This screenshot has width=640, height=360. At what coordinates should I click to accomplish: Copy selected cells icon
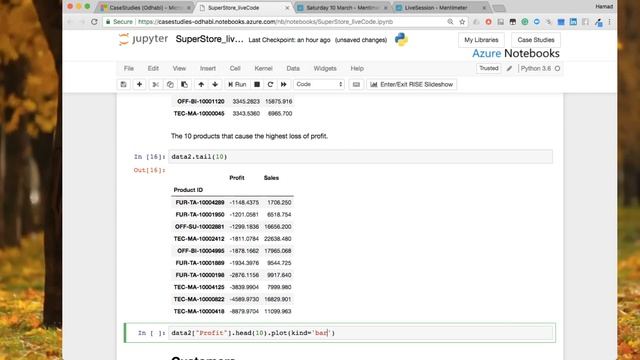pos(170,84)
